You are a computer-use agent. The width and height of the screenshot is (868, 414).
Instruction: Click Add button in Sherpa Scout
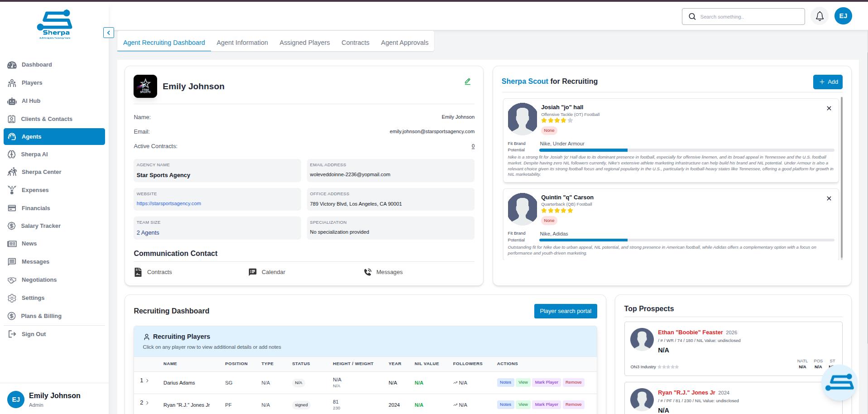point(827,82)
